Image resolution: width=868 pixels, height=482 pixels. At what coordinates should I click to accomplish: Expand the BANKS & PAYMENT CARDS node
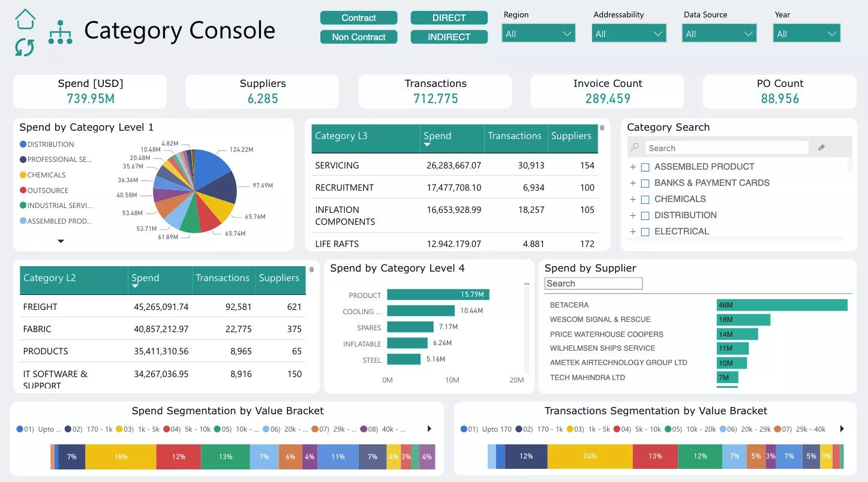(632, 183)
